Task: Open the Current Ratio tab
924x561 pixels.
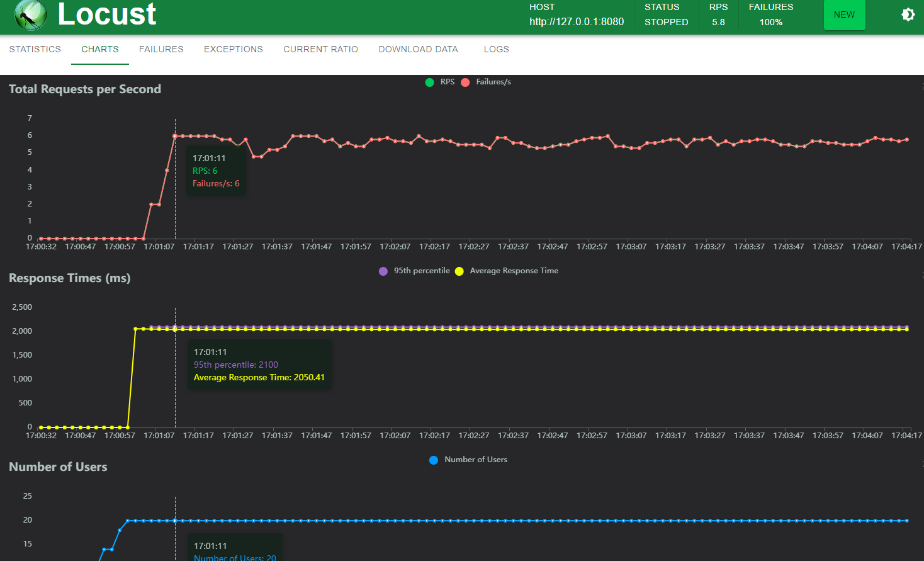Action: (320, 49)
